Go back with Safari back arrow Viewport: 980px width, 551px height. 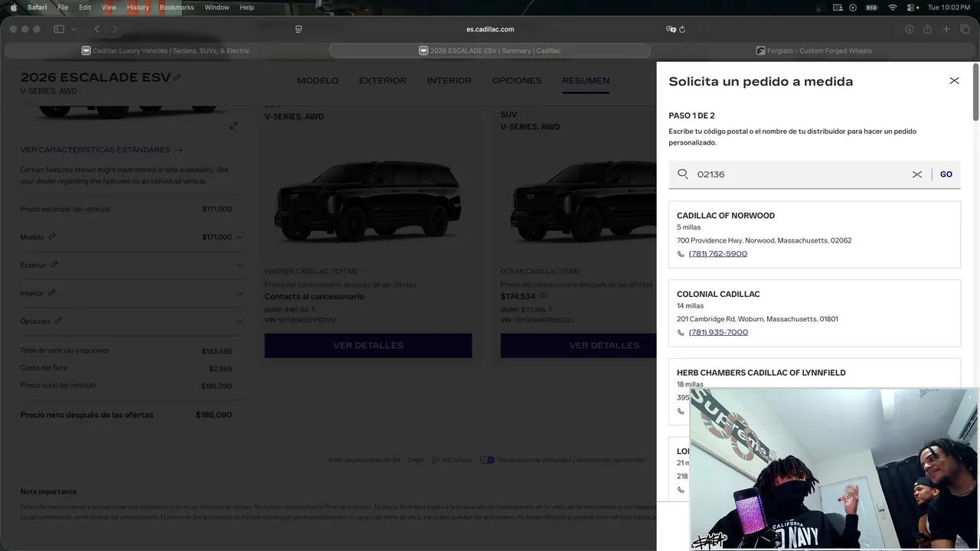[x=97, y=29]
